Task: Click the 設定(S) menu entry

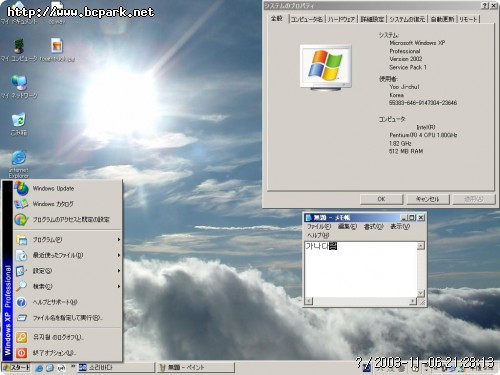Action: click(x=68, y=271)
